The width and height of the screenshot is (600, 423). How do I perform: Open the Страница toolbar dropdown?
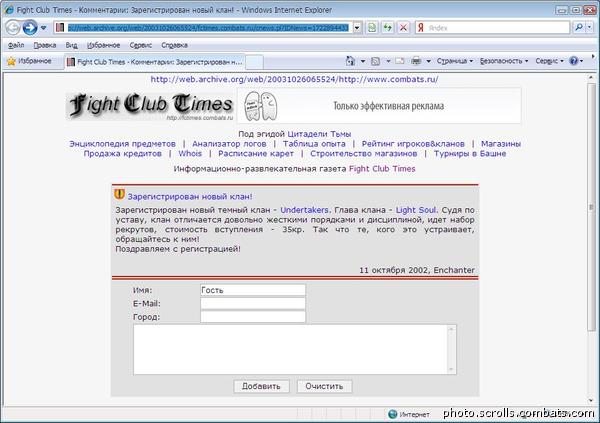click(455, 61)
